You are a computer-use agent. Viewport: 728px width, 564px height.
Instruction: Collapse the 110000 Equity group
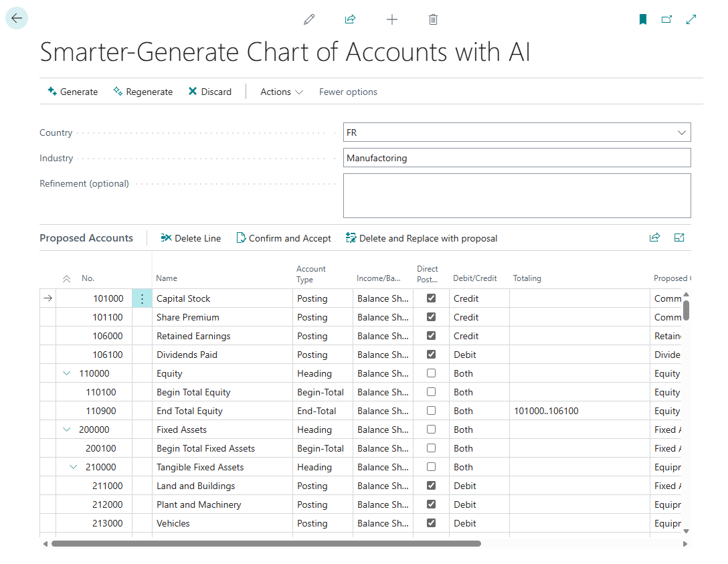66,373
